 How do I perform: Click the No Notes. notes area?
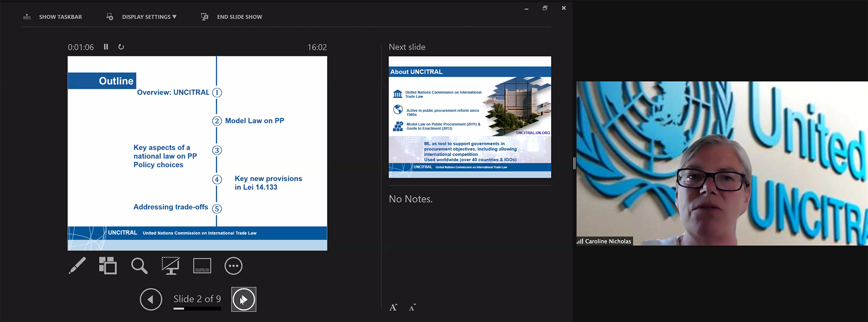click(x=411, y=199)
